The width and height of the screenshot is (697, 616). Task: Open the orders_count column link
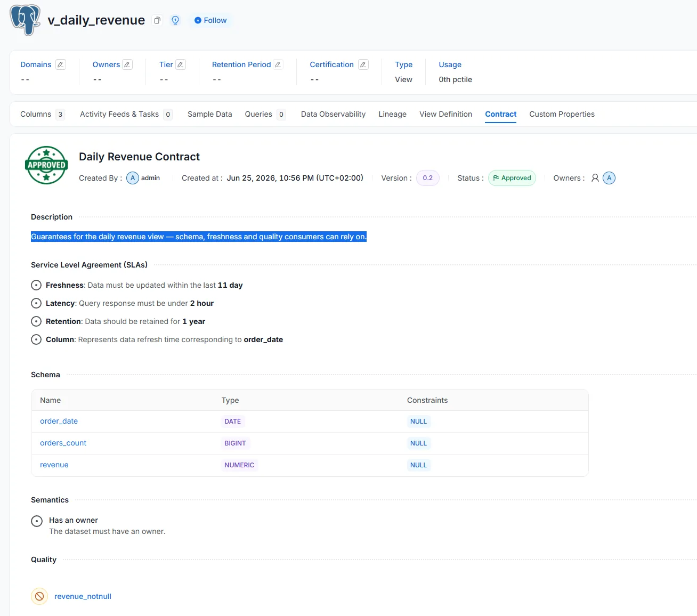pyautogui.click(x=63, y=443)
